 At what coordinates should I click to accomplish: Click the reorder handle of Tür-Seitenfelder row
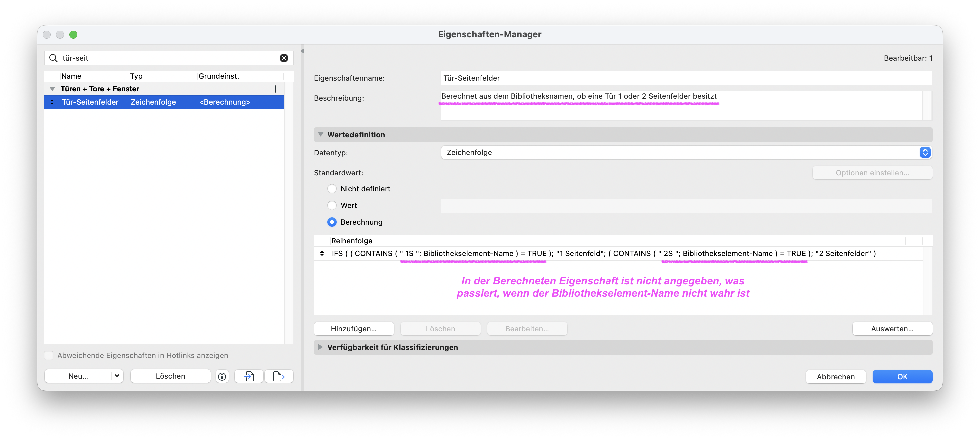click(52, 102)
